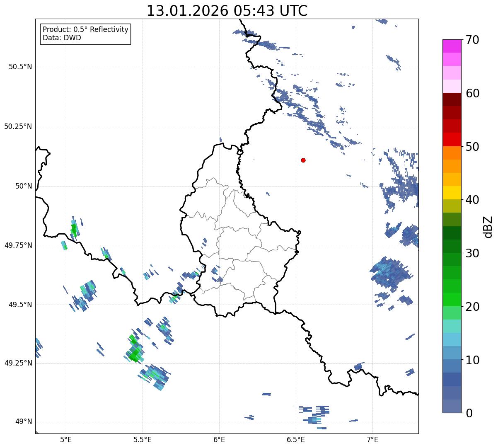The image size is (498, 448).
Task: Click the latitude label 49.25°N
Action: tap(18, 363)
